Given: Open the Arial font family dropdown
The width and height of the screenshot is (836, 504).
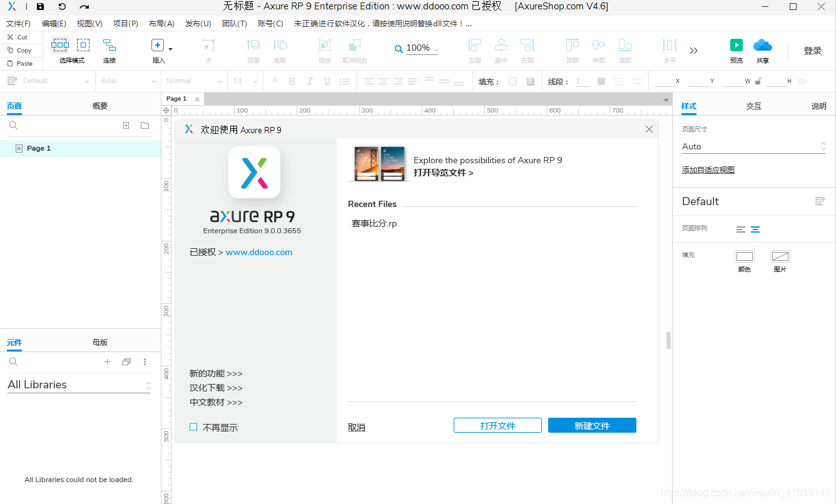Looking at the screenshot, I should 127,81.
